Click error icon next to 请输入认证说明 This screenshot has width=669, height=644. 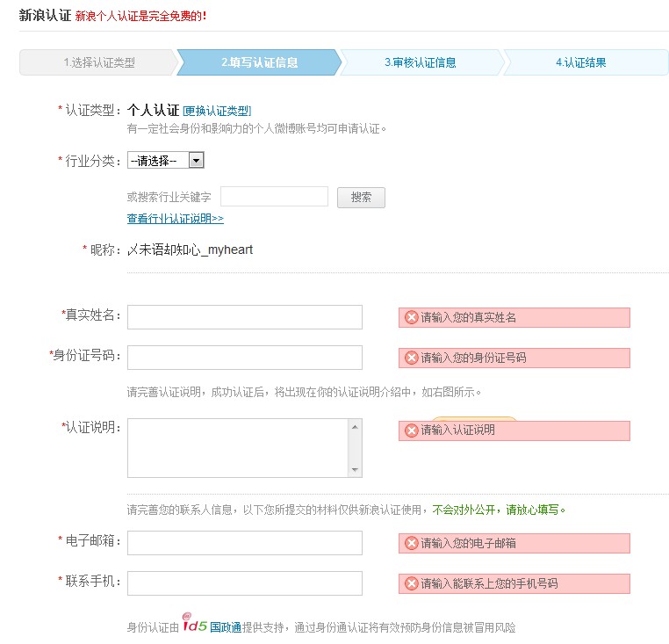click(411, 431)
